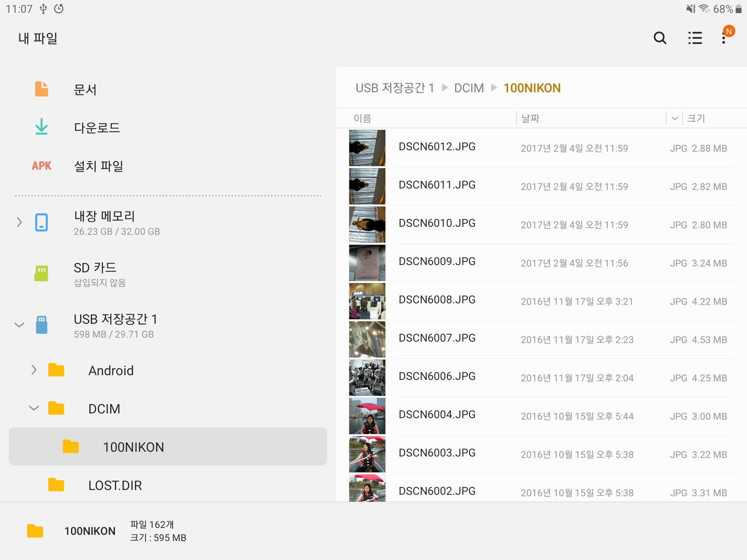Open DSCN6012.JPG thumbnail
747x560 pixels.
coord(367,148)
